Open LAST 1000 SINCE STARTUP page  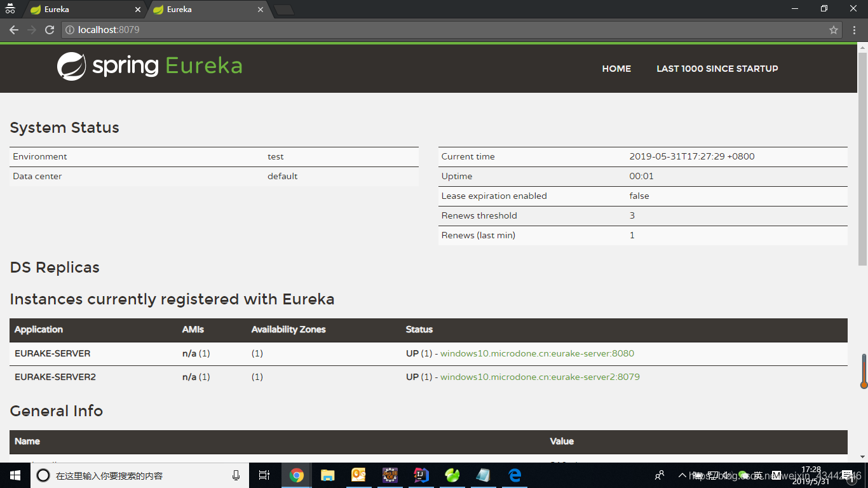(717, 69)
